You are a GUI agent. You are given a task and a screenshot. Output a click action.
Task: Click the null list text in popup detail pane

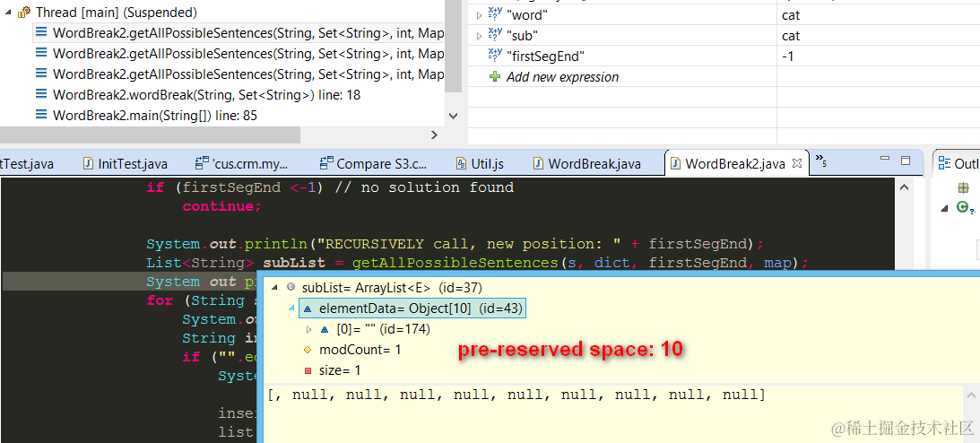coord(516,395)
